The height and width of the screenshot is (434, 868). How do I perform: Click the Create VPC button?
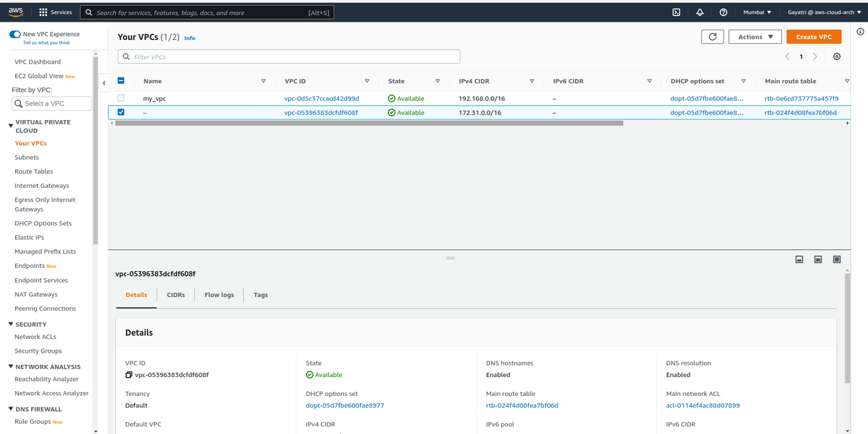[814, 37]
